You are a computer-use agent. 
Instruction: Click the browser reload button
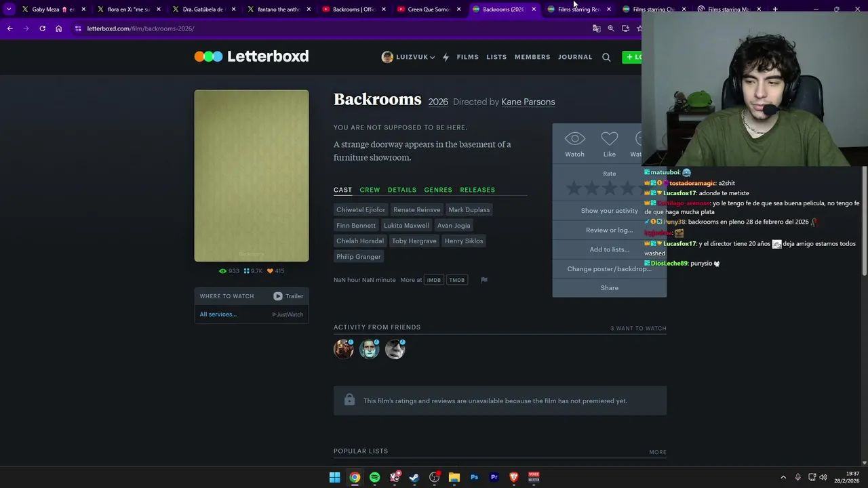(42, 28)
